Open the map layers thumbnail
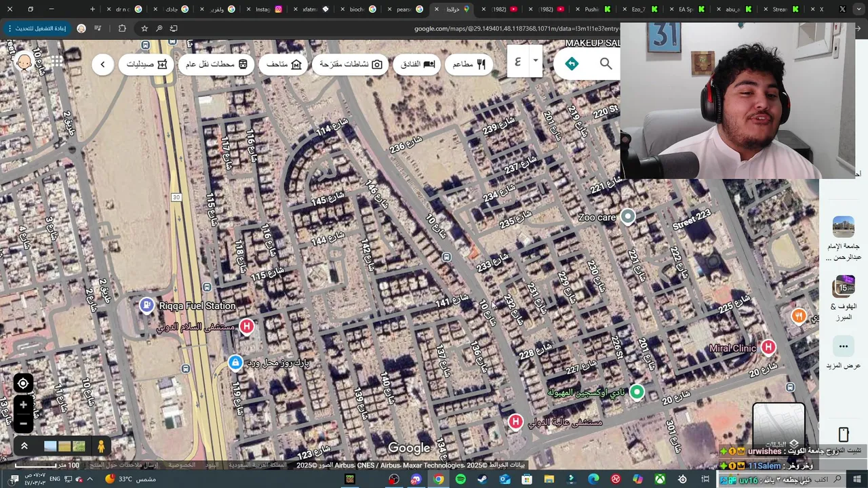This screenshot has width=868, height=488. pyautogui.click(x=778, y=426)
